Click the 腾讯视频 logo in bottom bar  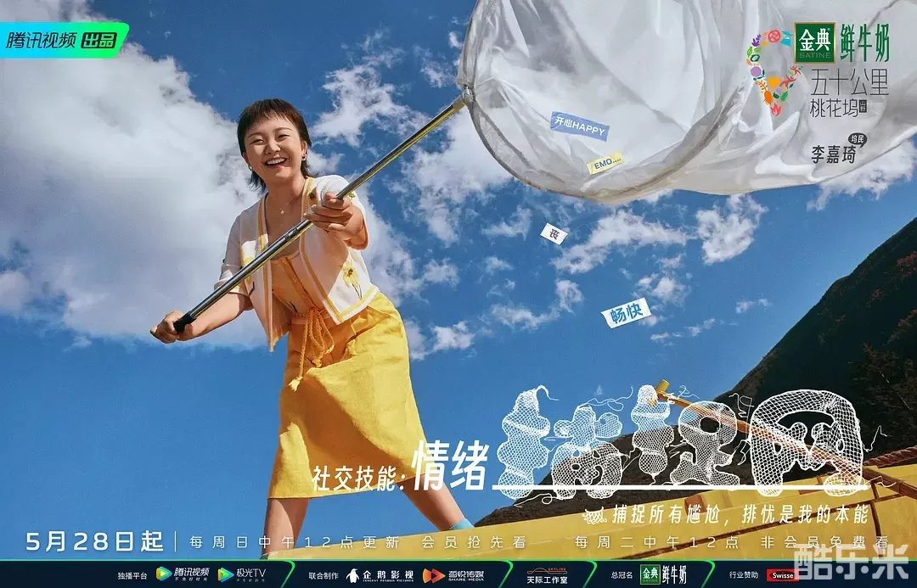pos(183,574)
